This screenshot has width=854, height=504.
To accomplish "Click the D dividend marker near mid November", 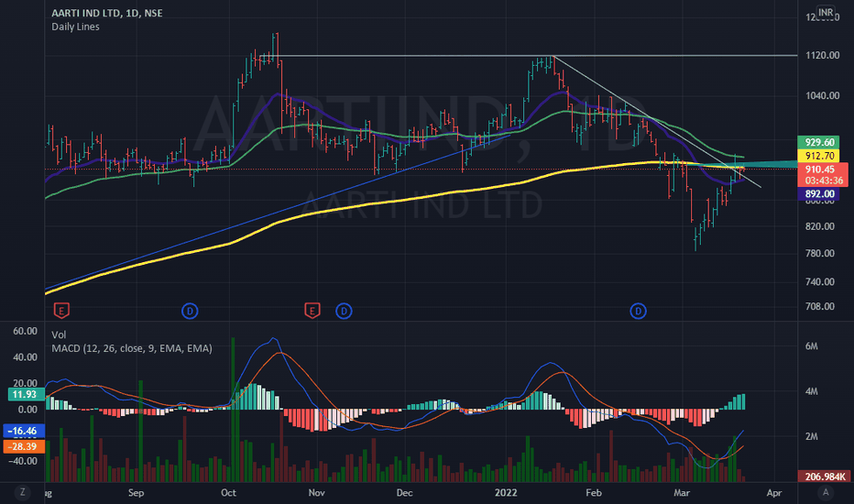I will pos(344,312).
